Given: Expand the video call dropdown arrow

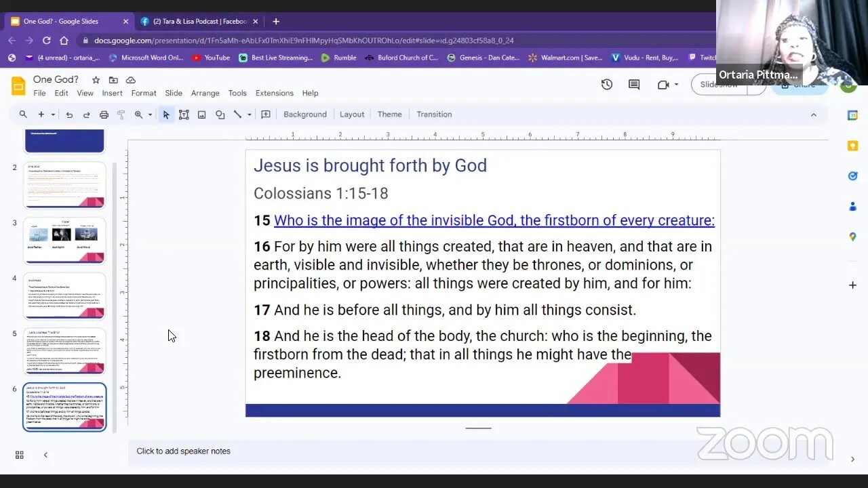Looking at the screenshot, I should pos(676,85).
